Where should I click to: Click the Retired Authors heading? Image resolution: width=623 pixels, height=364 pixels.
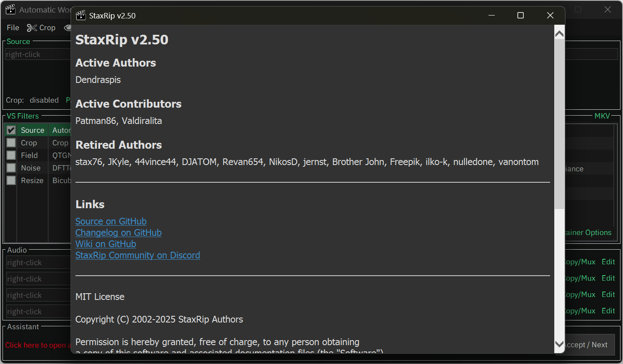point(119,145)
